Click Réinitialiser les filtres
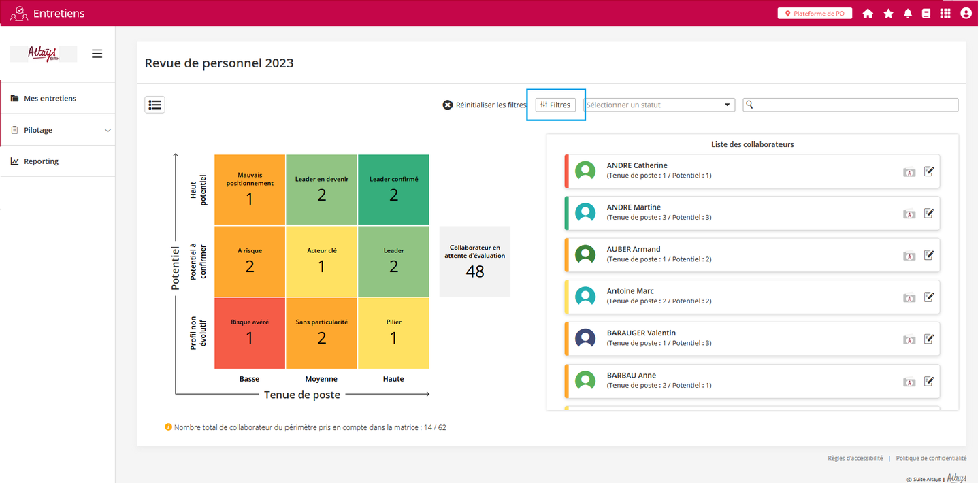The width and height of the screenshot is (980, 483). click(x=485, y=105)
